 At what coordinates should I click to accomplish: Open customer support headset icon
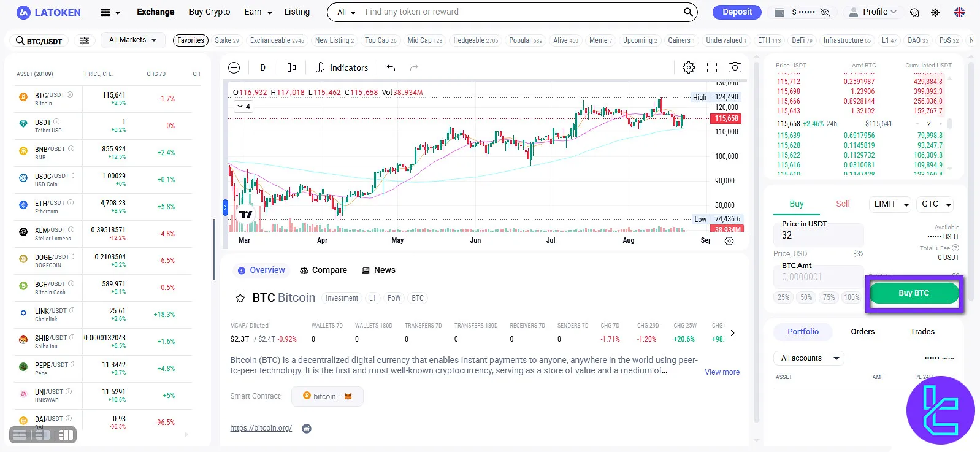914,12
